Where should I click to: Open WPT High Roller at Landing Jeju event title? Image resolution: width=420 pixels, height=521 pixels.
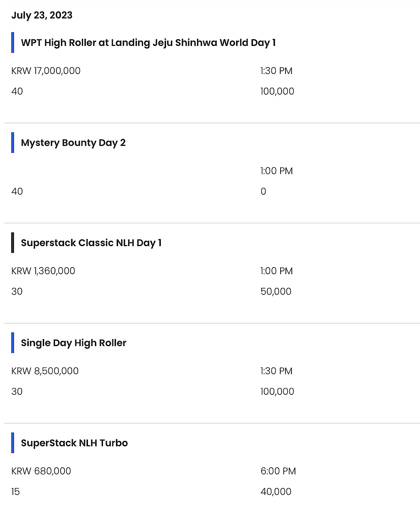point(148,43)
